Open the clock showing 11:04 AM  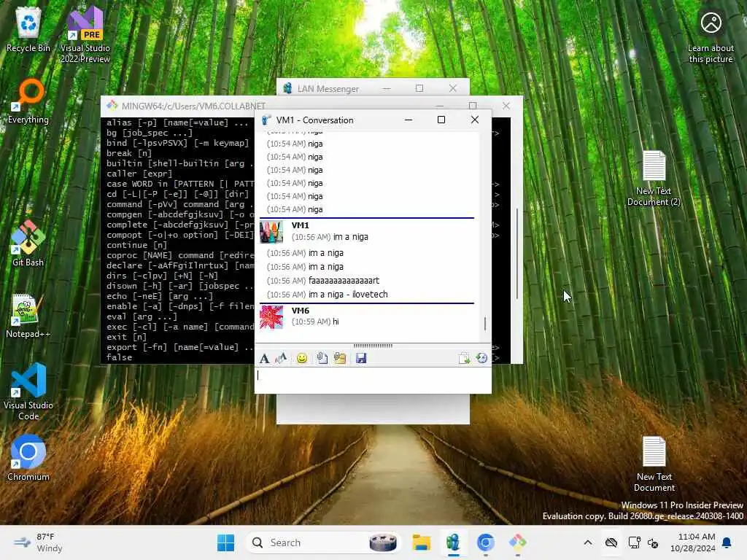tap(693, 542)
